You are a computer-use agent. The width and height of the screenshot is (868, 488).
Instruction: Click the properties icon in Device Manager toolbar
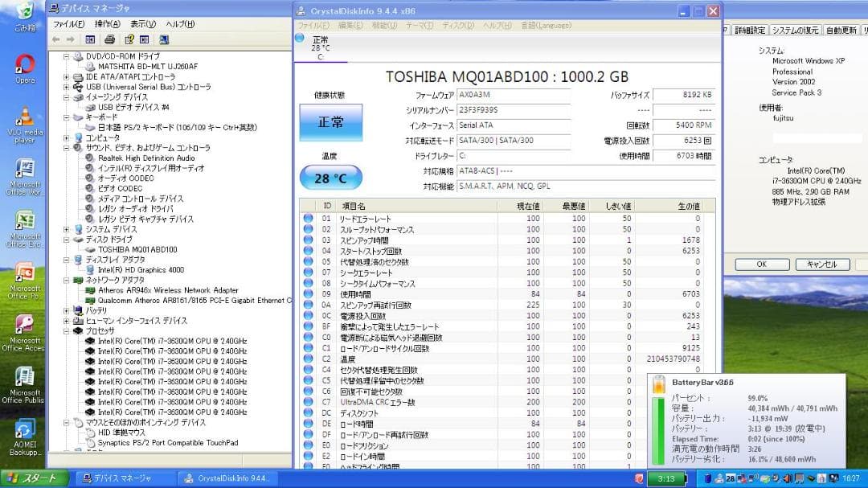pyautogui.click(x=129, y=39)
